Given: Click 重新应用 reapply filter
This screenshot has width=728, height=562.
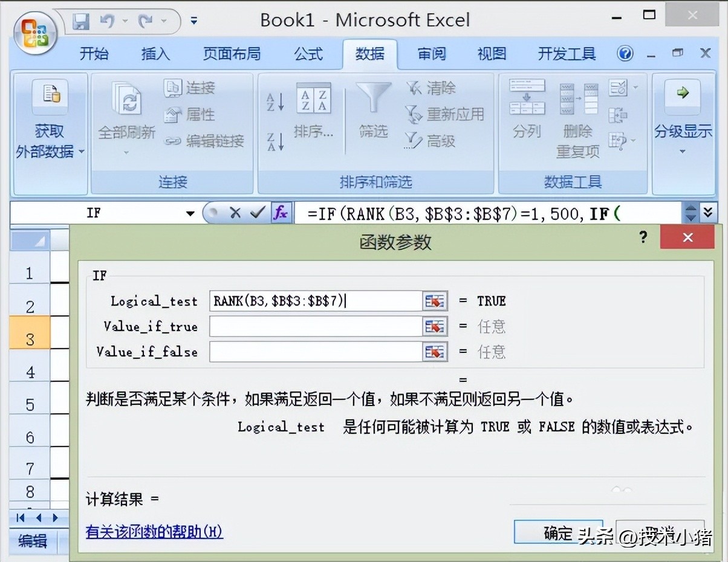Looking at the screenshot, I should pos(444,114).
